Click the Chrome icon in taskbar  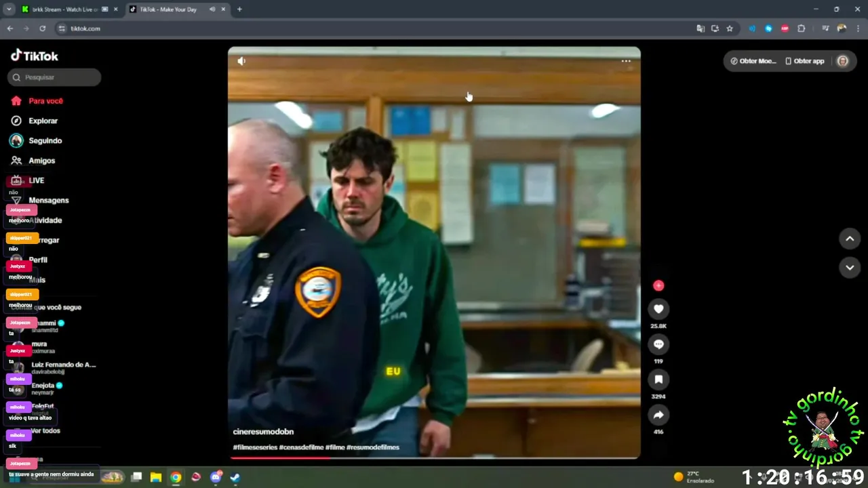pyautogui.click(x=176, y=477)
